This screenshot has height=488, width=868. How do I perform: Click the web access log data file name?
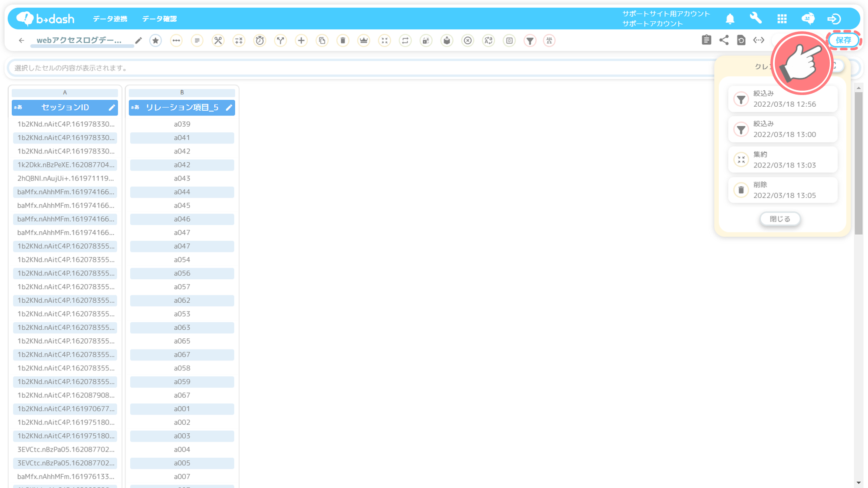click(79, 40)
